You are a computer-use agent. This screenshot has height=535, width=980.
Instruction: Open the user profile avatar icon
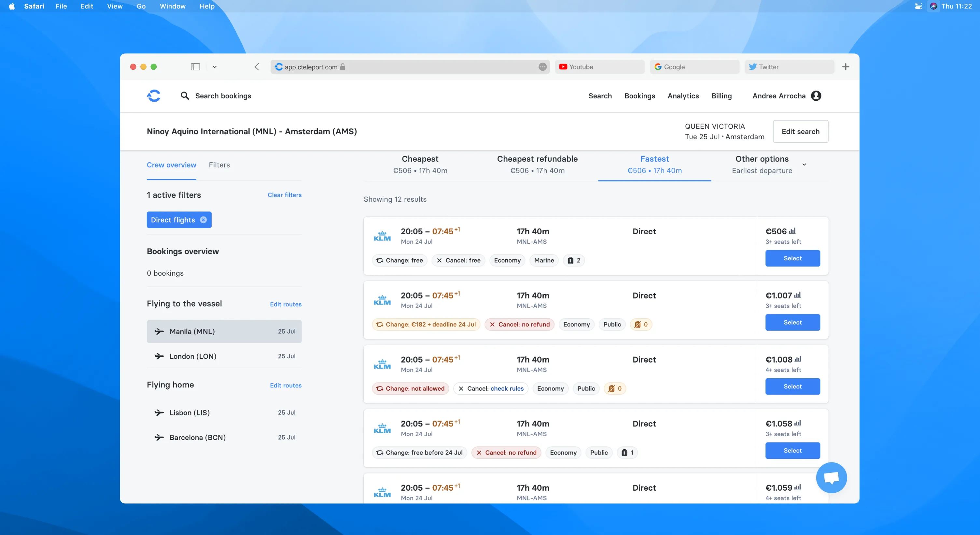click(816, 96)
